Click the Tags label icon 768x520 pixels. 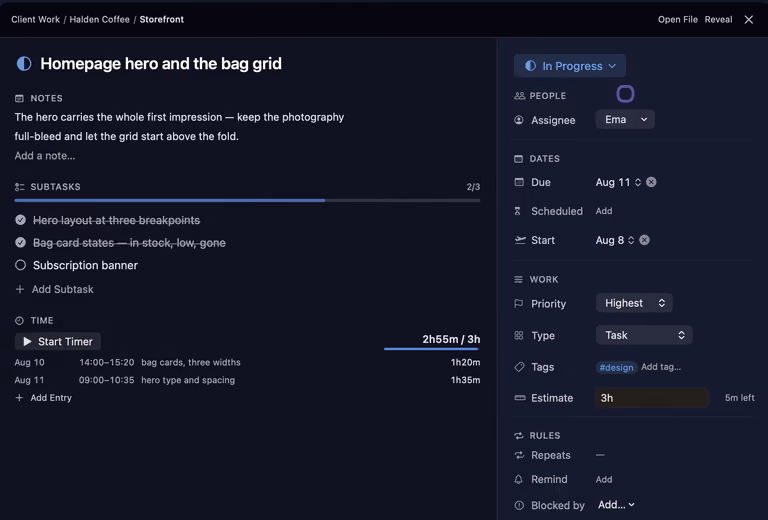(519, 367)
